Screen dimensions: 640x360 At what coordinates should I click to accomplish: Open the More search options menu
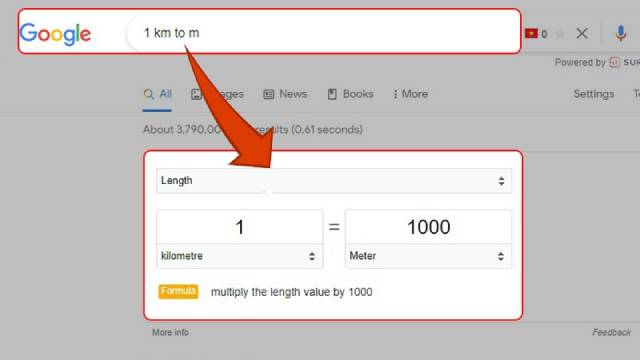pyautogui.click(x=410, y=94)
